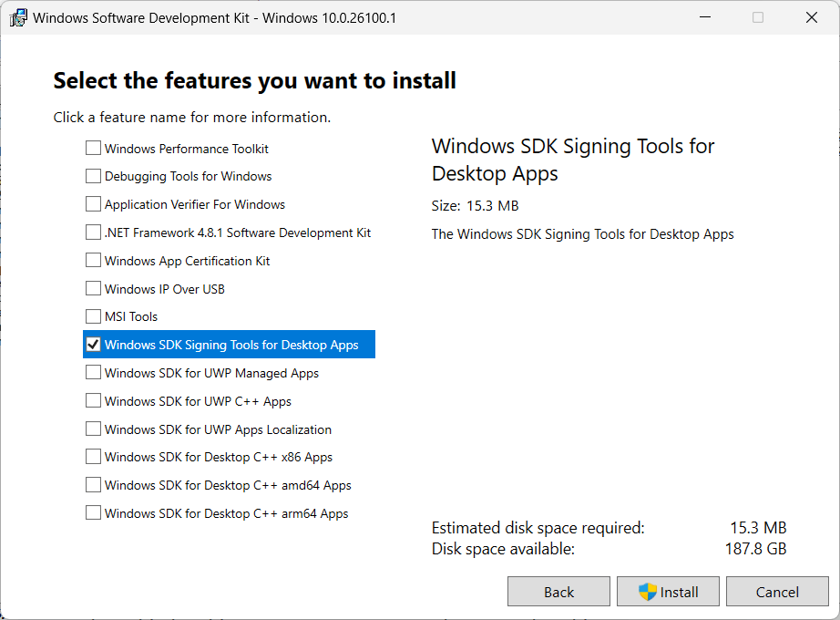Enable Windows App Certification Kit checkbox

click(93, 260)
